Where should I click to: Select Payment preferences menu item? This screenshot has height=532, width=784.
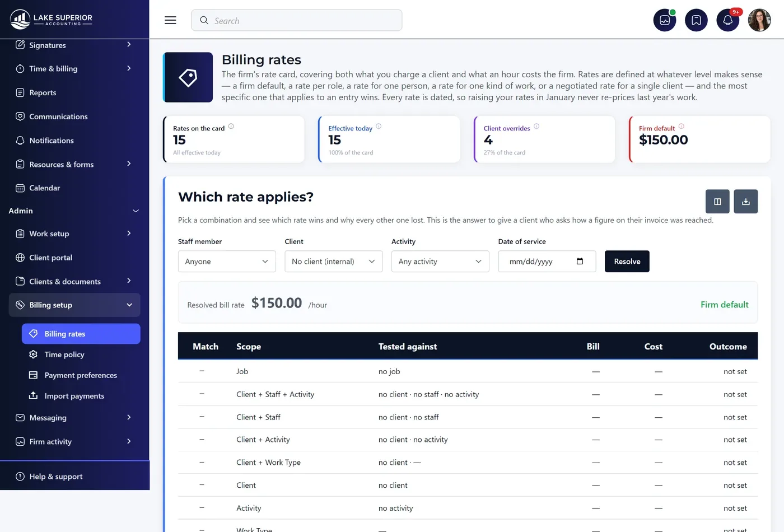coord(81,375)
